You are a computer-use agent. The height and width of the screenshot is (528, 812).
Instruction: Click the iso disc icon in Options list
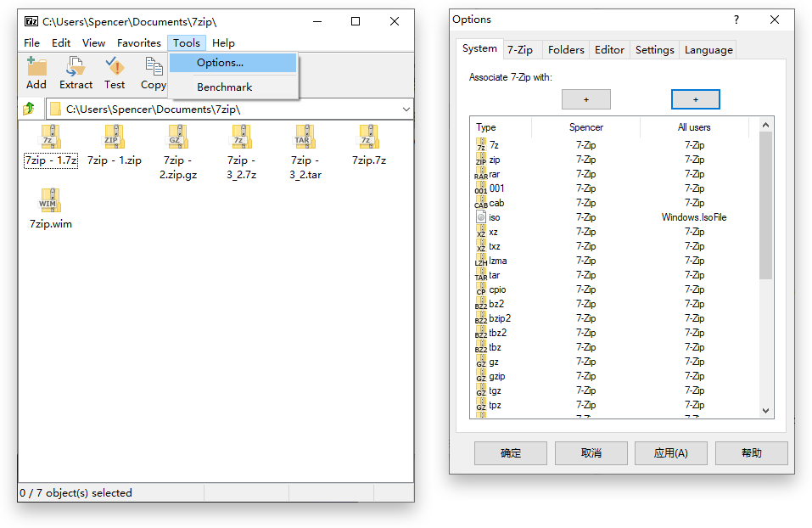[x=481, y=217]
